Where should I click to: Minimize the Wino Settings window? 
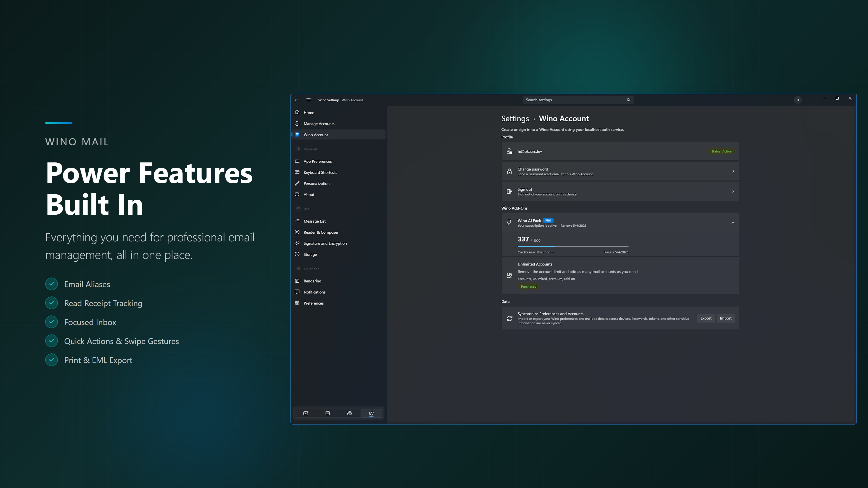(x=824, y=98)
